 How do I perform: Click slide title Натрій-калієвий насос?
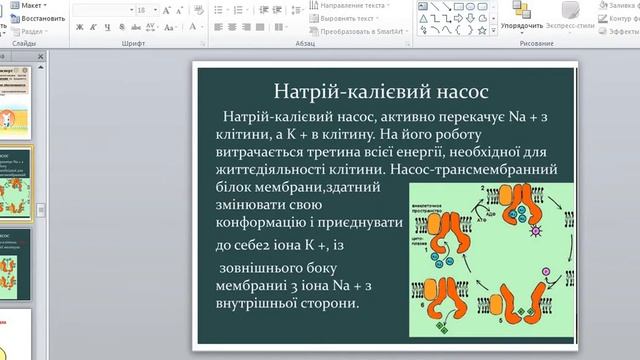click(x=381, y=91)
